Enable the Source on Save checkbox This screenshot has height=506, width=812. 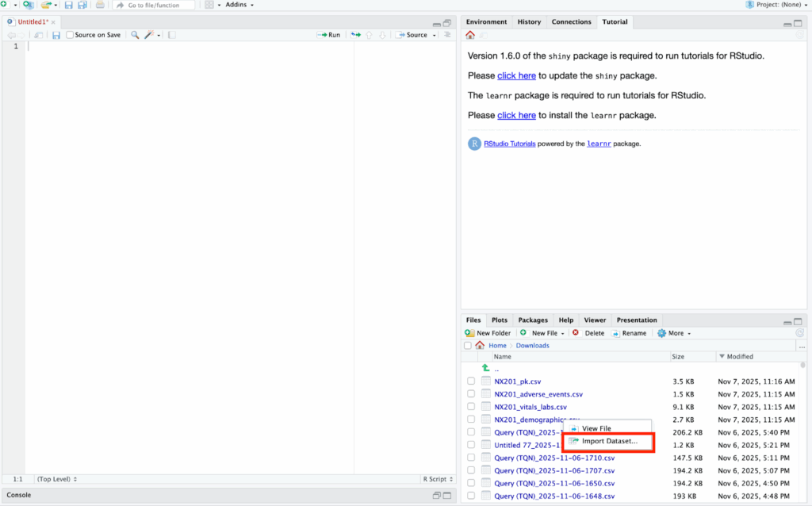coord(71,35)
